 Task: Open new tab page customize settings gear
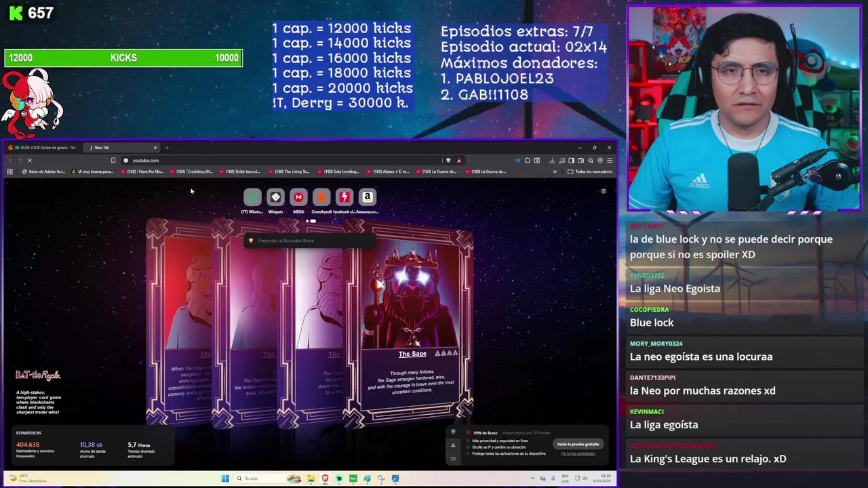pos(604,191)
